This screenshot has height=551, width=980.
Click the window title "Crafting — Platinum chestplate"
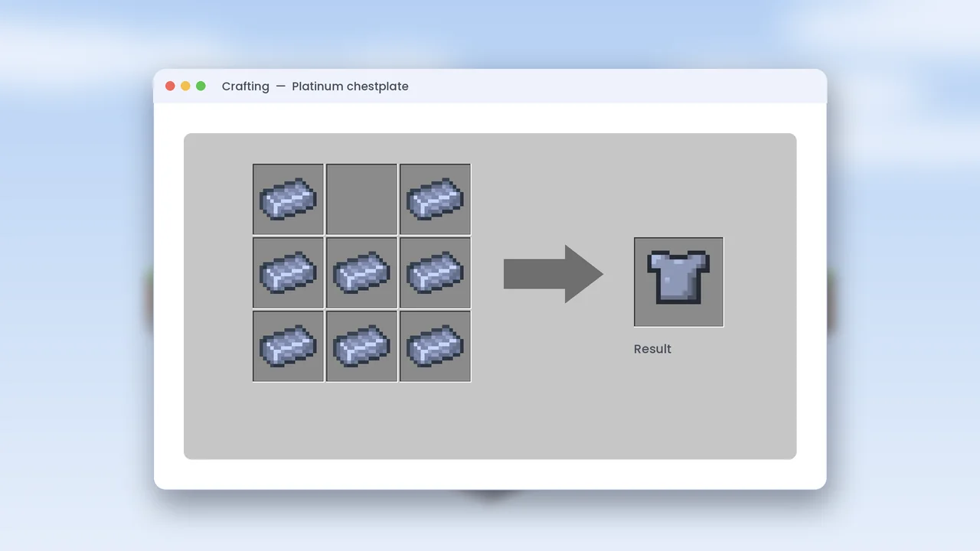(315, 86)
